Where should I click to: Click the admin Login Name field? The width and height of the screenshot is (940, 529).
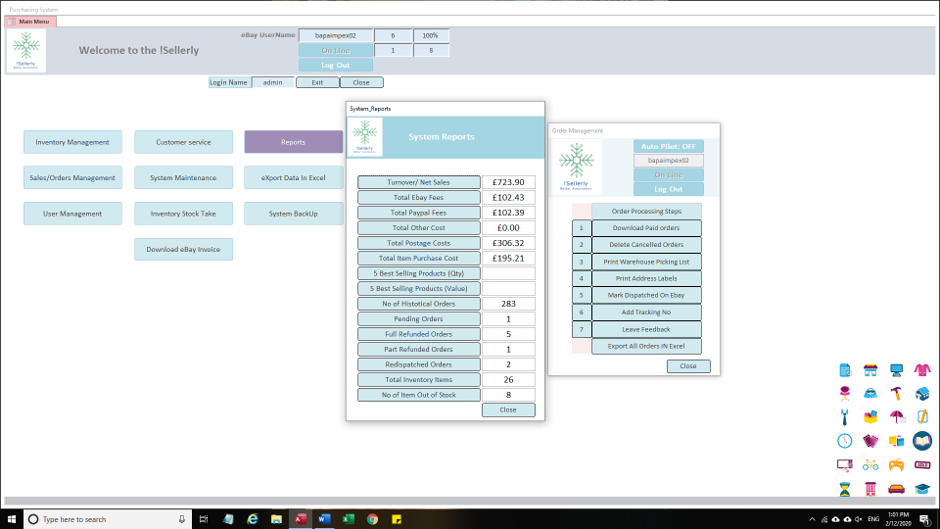(x=272, y=83)
